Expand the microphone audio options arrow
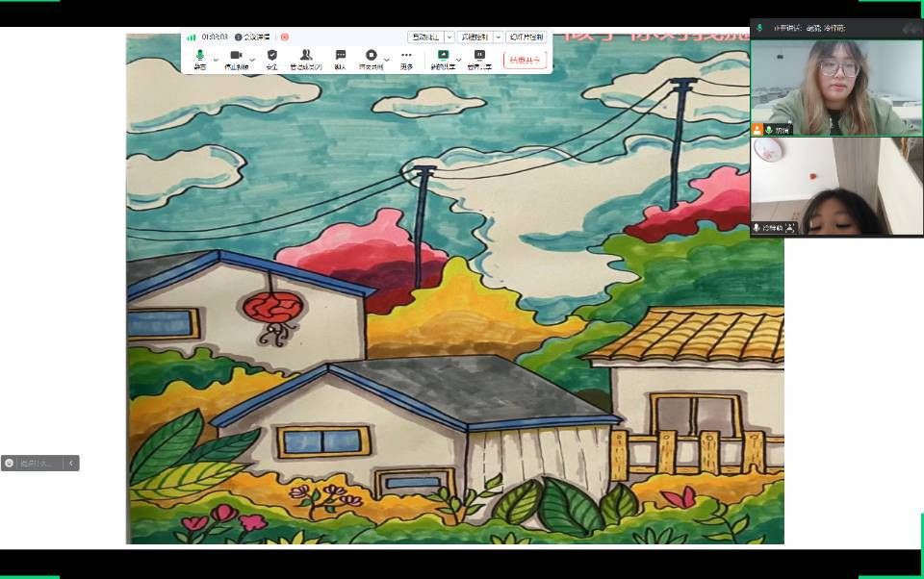The image size is (924, 579). coord(216,59)
